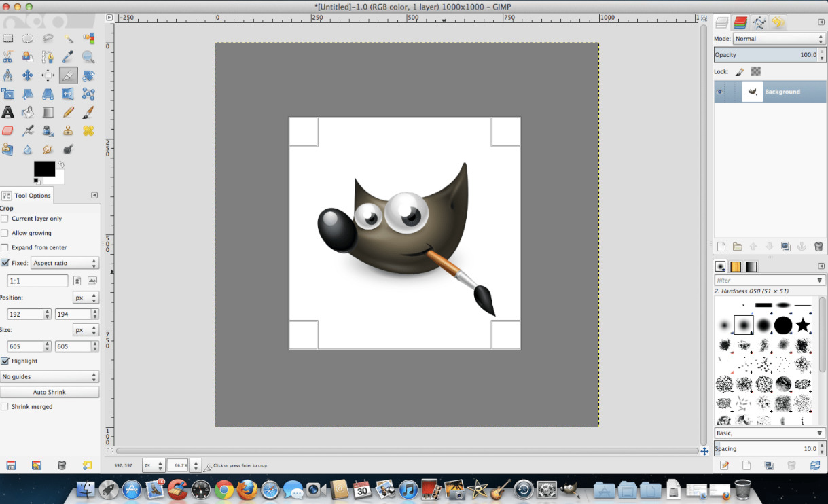Open the No guides dropdown
The height and width of the screenshot is (504, 828).
[50, 376]
